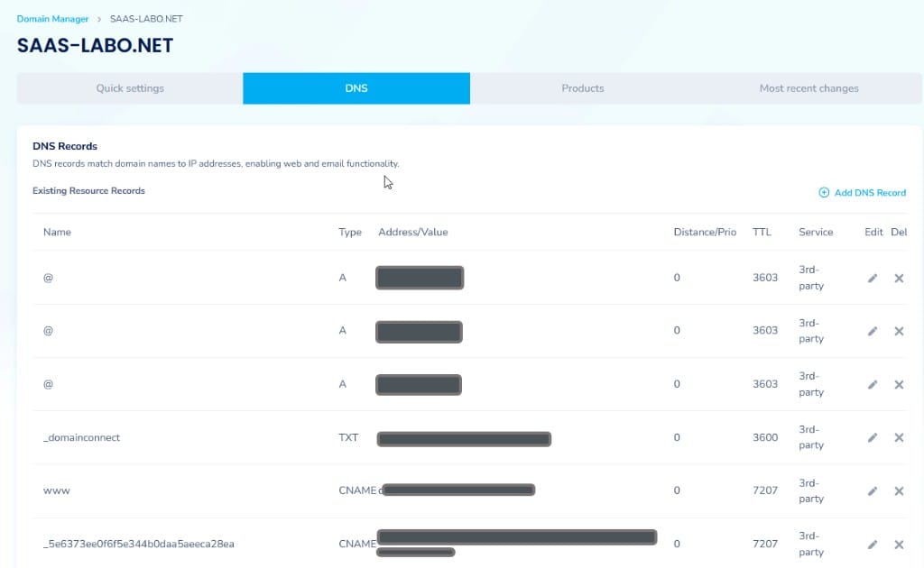
Task: Select the DNS tab
Action: click(356, 88)
